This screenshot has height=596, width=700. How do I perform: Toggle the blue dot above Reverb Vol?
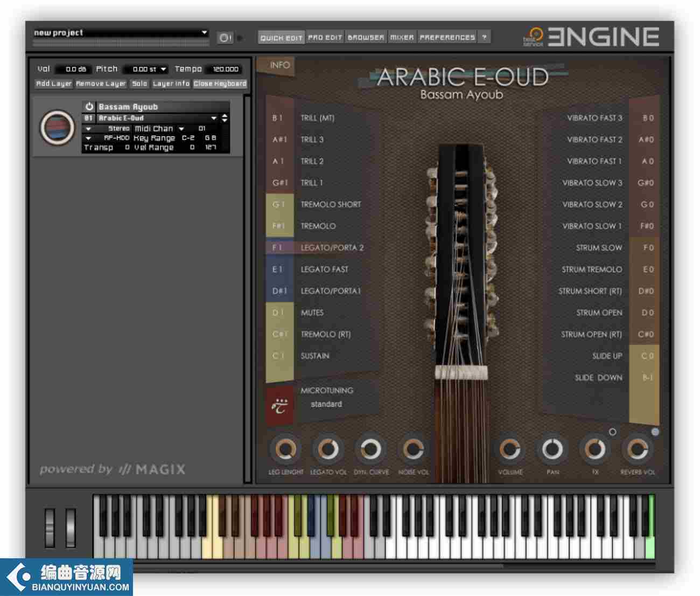tap(655, 432)
